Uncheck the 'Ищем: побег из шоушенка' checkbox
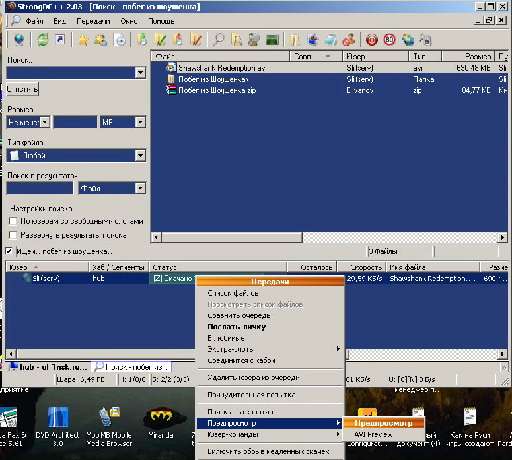The height and width of the screenshot is (460, 512). 9,251
